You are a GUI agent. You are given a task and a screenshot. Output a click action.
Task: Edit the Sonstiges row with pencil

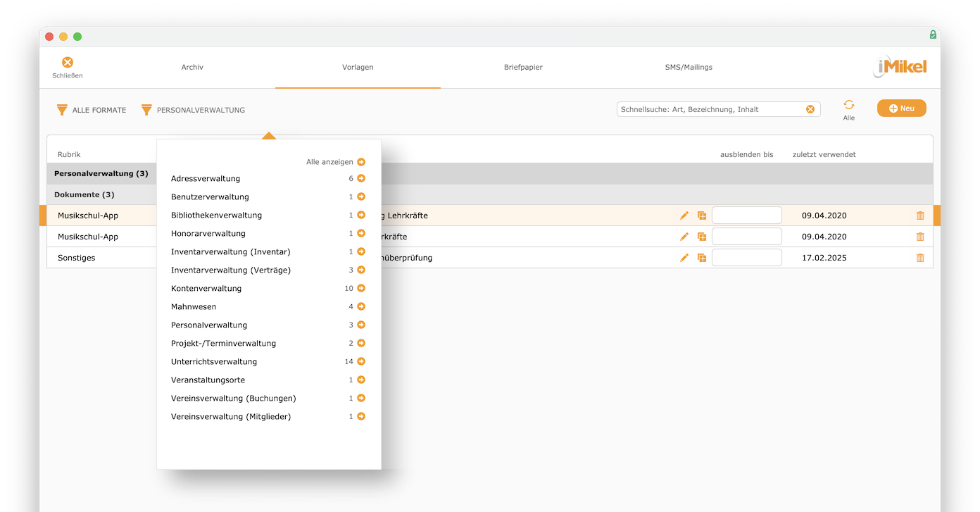pos(684,258)
